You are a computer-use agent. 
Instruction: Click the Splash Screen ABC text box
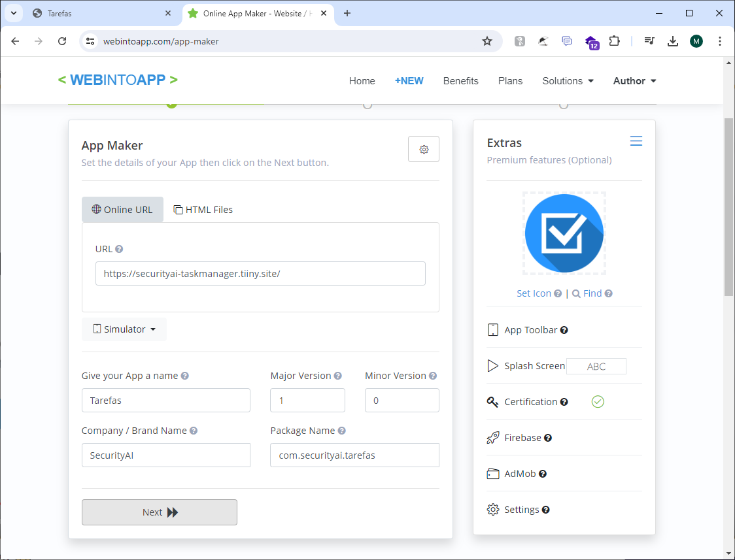[596, 366]
